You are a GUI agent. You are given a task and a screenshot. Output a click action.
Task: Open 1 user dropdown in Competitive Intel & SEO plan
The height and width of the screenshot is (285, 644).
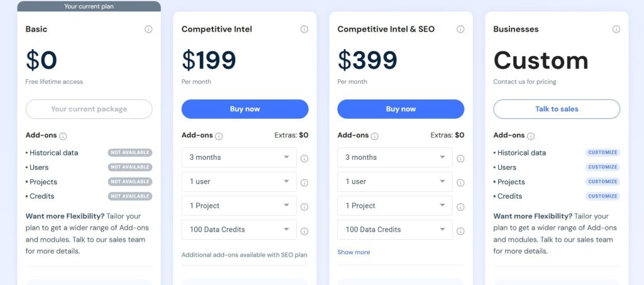click(395, 182)
